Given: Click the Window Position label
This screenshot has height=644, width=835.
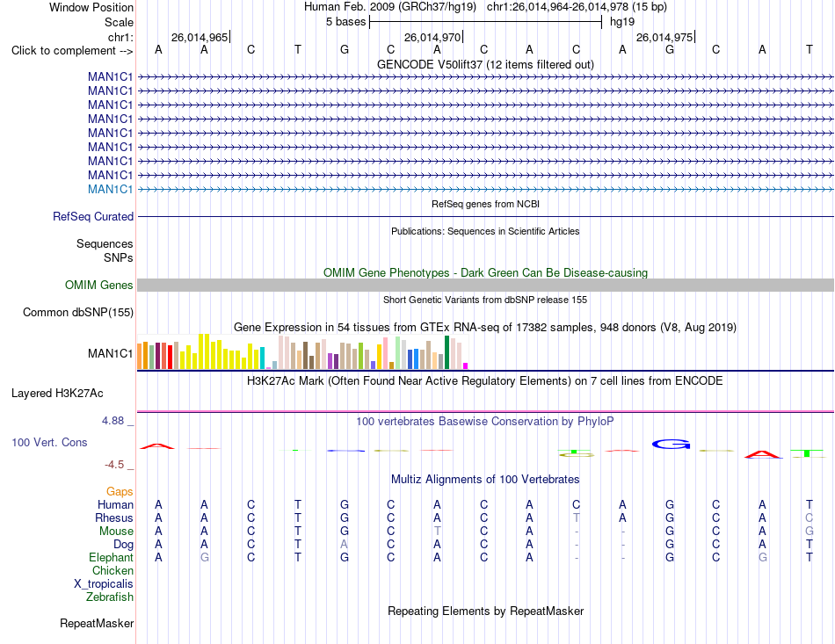Looking at the screenshot, I should [x=91, y=7].
